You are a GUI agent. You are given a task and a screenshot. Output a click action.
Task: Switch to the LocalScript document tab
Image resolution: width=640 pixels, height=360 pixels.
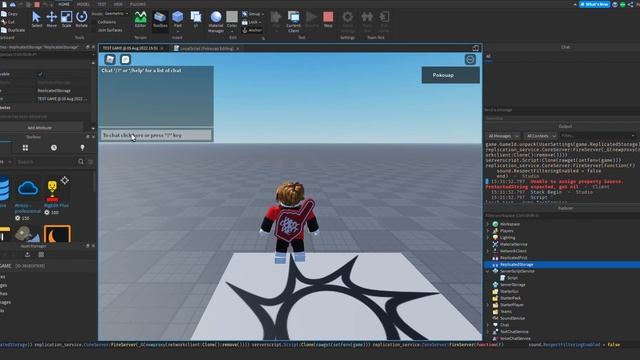pos(207,48)
